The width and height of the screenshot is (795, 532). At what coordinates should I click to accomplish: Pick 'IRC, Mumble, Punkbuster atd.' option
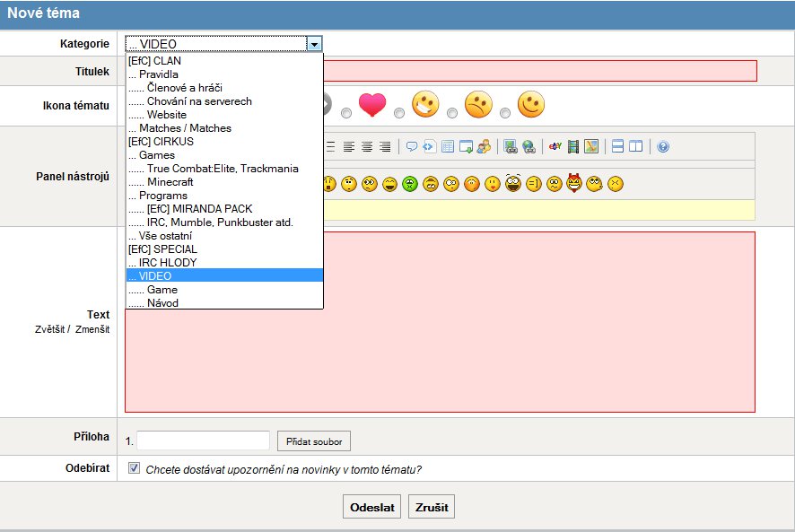point(224,222)
